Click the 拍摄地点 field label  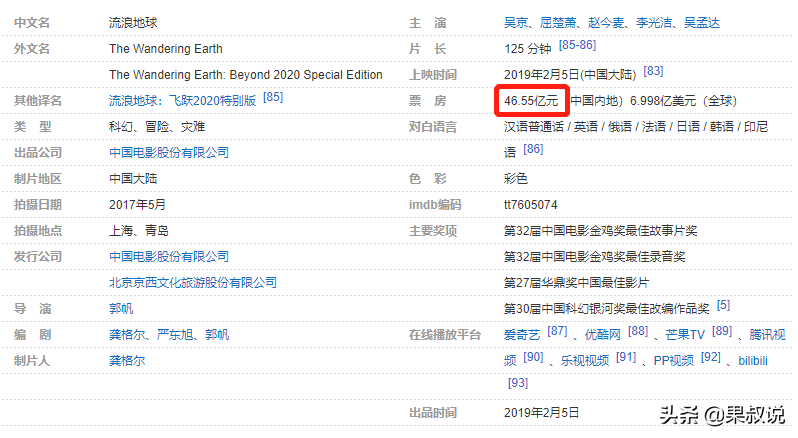[x=38, y=231]
